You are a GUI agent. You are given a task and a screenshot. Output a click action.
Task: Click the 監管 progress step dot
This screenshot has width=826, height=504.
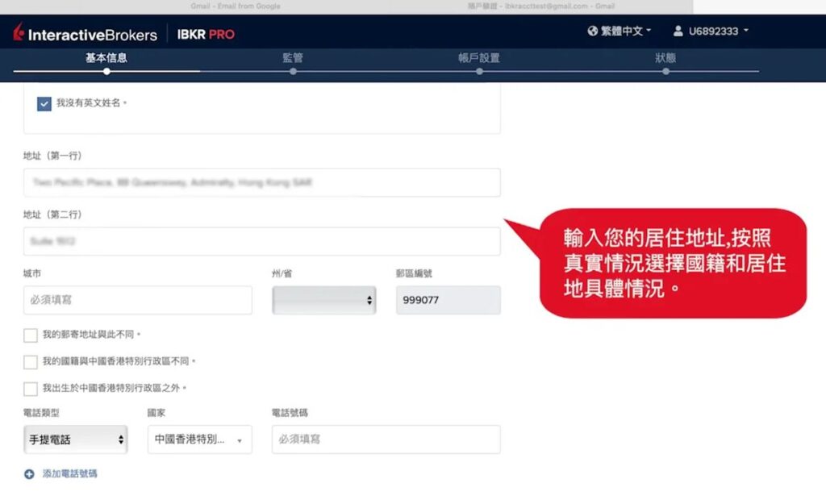point(293,71)
